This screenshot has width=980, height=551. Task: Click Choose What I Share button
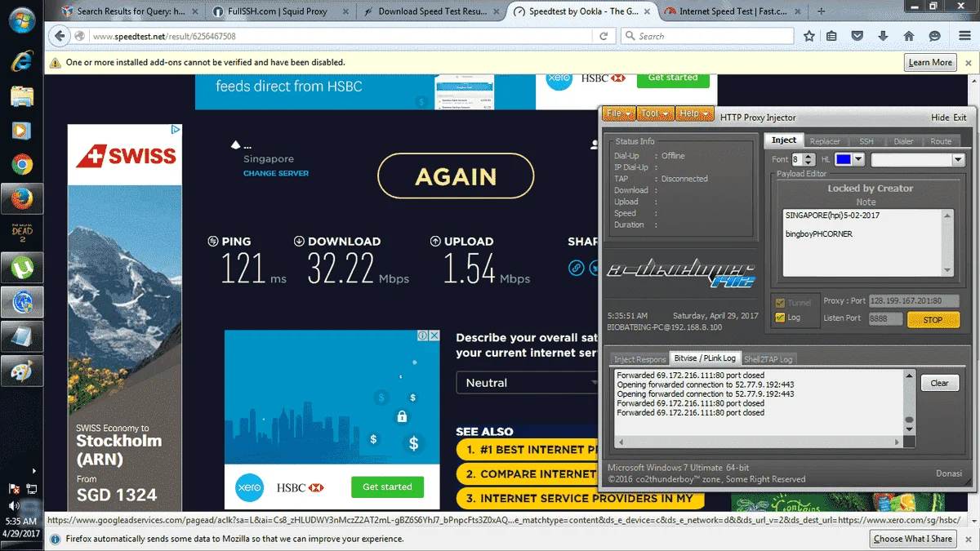tap(912, 539)
